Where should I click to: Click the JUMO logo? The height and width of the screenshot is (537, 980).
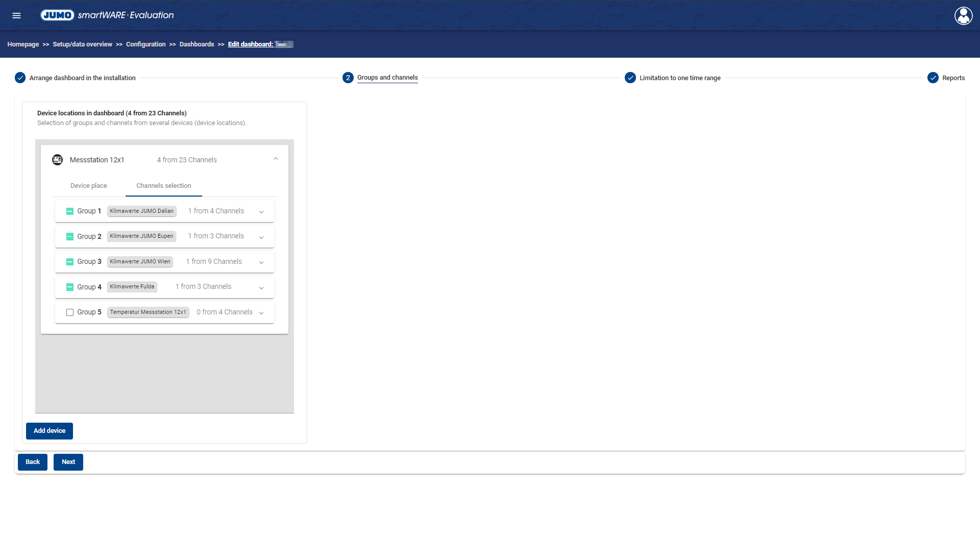[57, 15]
